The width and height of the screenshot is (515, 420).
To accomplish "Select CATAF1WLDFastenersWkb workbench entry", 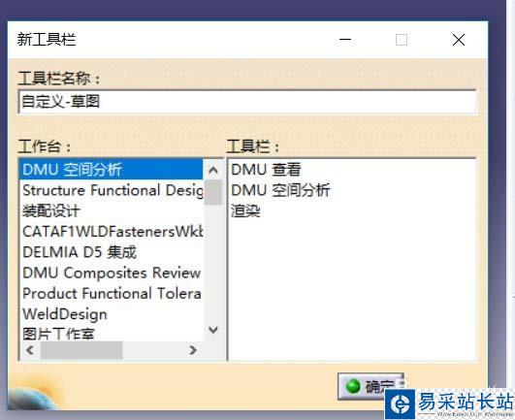I will click(x=111, y=232).
